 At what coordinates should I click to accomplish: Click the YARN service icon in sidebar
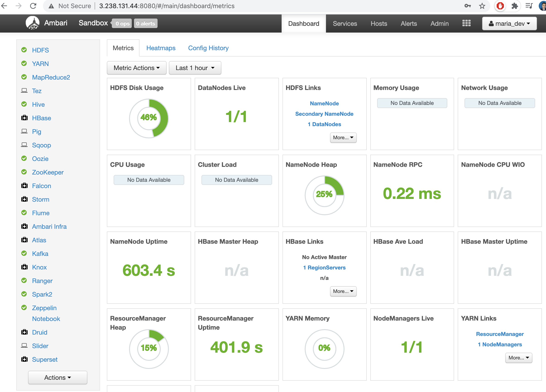point(25,64)
